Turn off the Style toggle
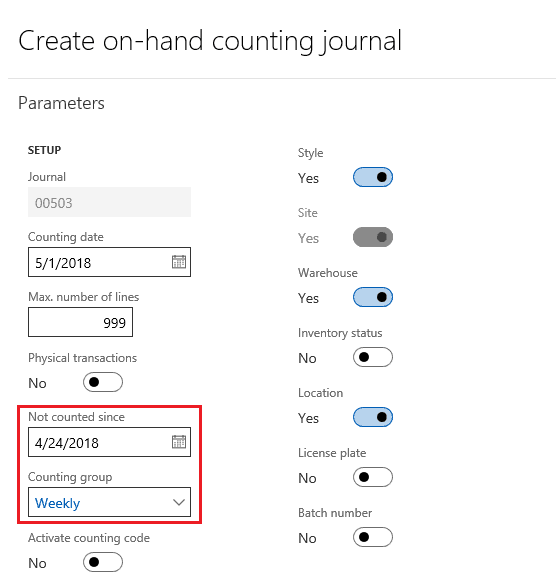The width and height of the screenshot is (556, 586). pos(373,177)
